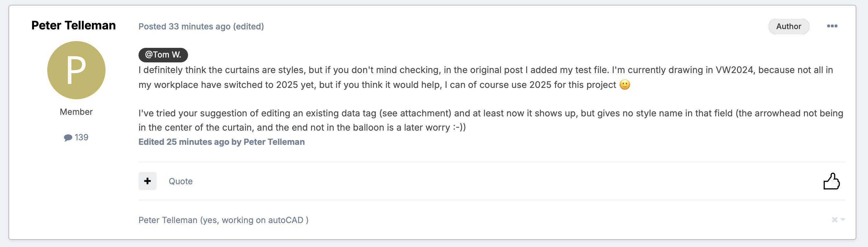The width and height of the screenshot is (868, 247).
Task: Open the Author badge options
Action: click(788, 26)
